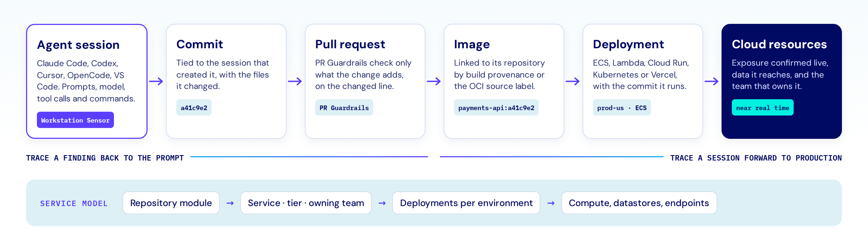Select the a41c9e2 commit hash chip

(194, 107)
